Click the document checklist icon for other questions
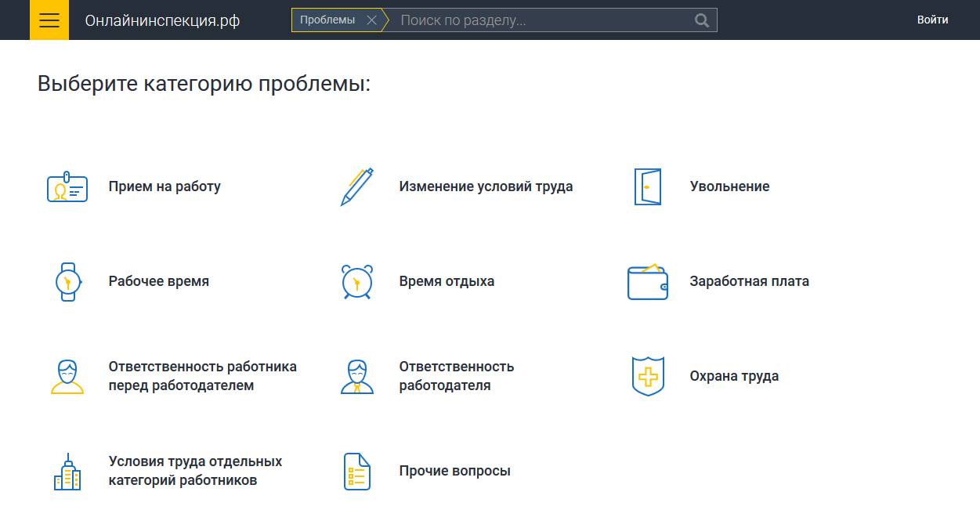Image resolution: width=980 pixels, height=528 pixels. pyautogui.click(x=357, y=472)
